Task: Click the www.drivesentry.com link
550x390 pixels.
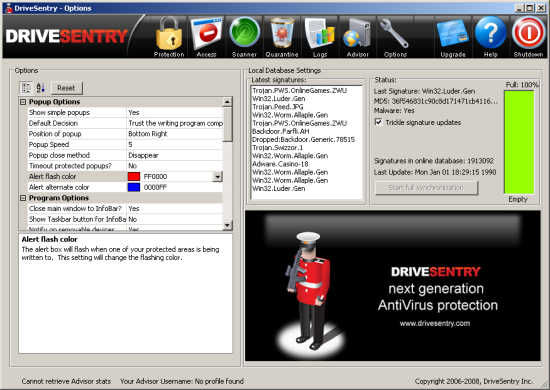Action: [435, 323]
